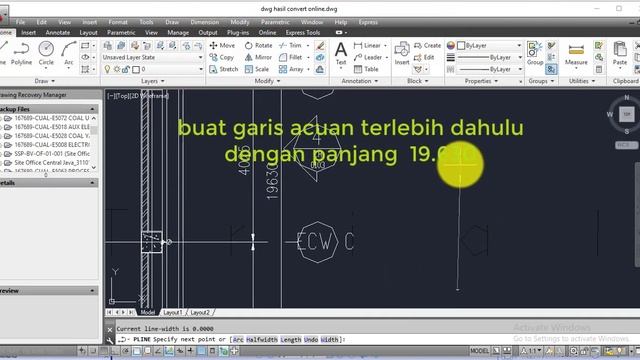The width and height of the screenshot is (640, 360).
Task: Click the Erase tool icon
Action: coord(320,45)
